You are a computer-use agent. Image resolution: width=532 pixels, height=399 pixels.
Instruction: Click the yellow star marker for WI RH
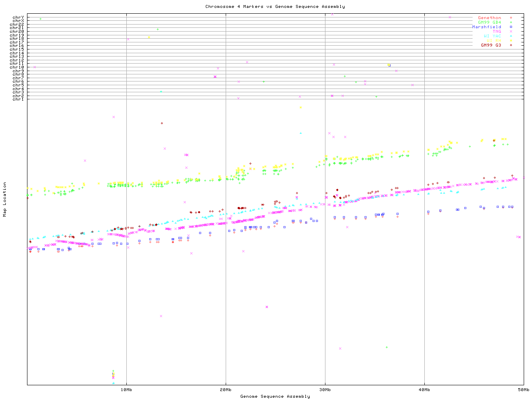511,41
